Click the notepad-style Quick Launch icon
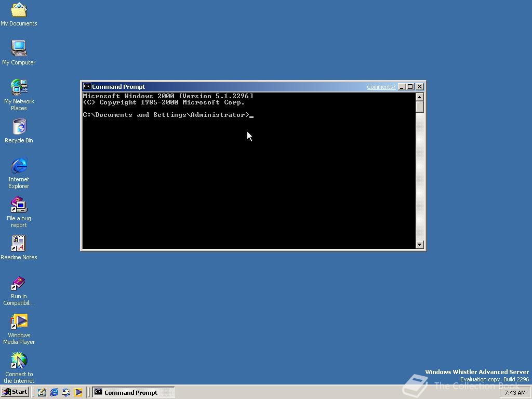 point(42,392)
